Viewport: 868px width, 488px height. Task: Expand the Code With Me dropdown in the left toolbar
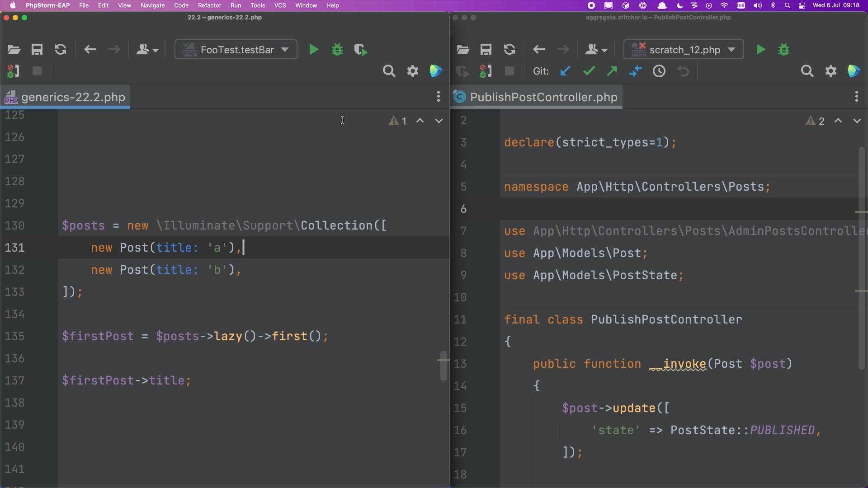click(x=147, y=50)
